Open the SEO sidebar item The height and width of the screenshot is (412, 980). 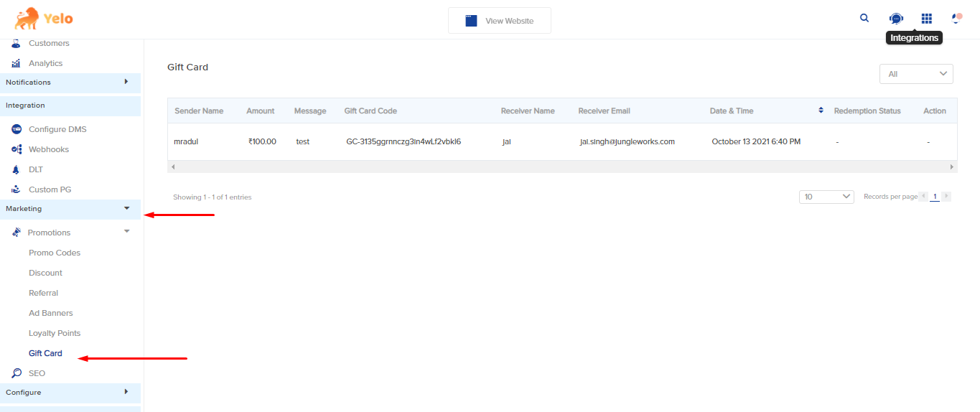coord(37,373)
